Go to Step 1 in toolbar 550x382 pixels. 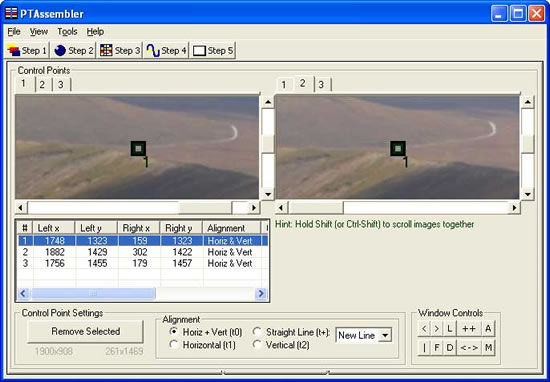tap(27, 51)
